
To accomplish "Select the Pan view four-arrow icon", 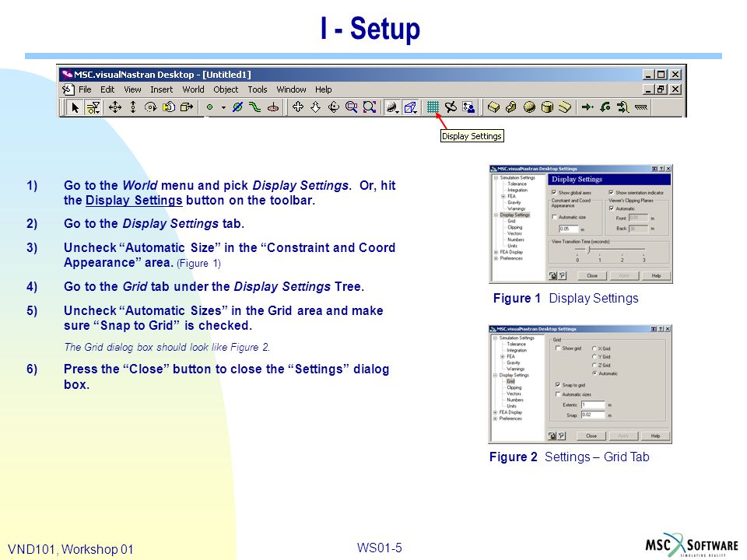I will point(298,107).
